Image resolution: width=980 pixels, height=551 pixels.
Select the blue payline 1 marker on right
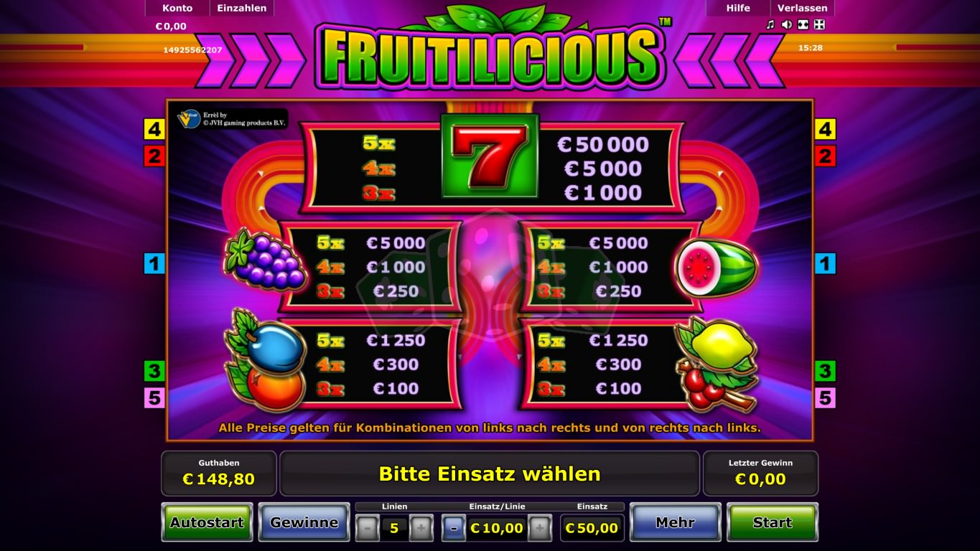pos(825,263)
